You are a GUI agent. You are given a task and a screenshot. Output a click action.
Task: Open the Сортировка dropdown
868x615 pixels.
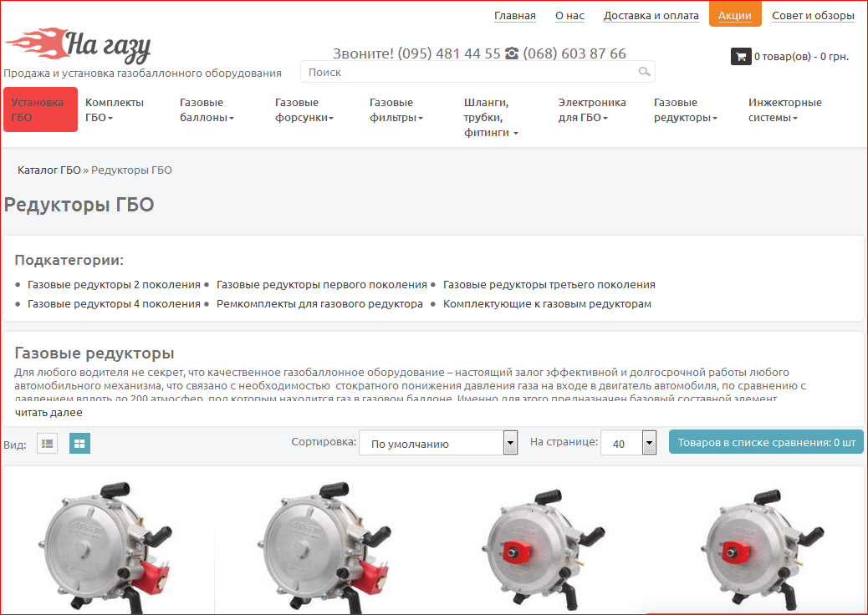[x=438, y=444]
